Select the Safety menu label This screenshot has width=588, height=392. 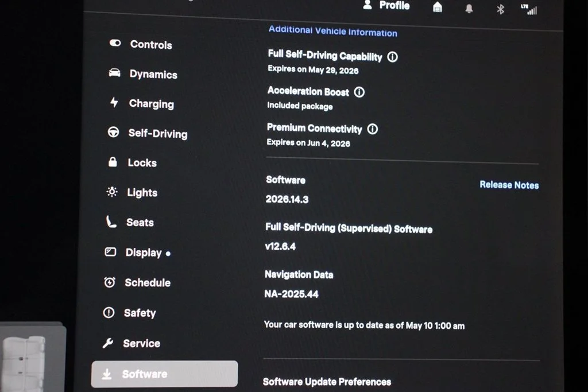pyautogui.click(x=140, y=313)
